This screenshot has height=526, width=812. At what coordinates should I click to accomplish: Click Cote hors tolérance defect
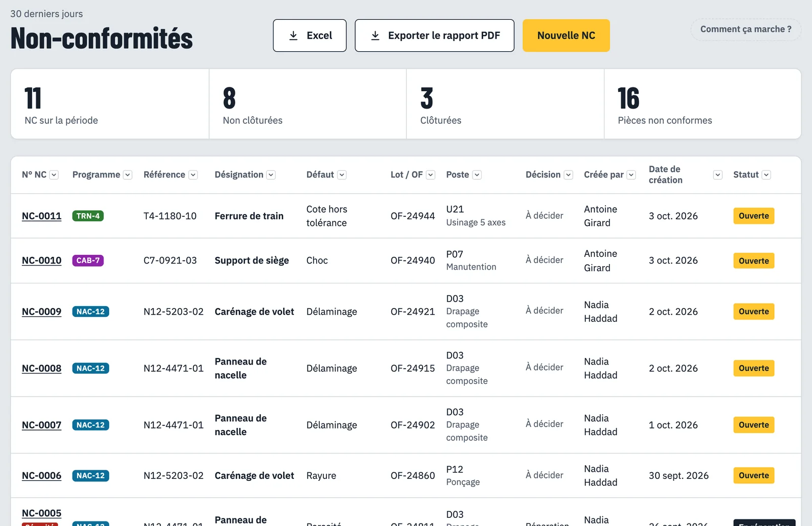coord(327,216)
